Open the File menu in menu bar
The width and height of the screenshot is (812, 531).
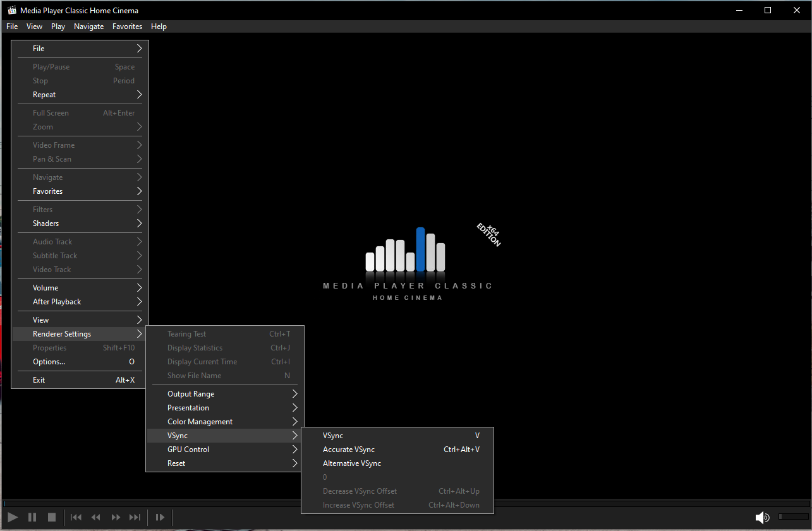(12, 27)
